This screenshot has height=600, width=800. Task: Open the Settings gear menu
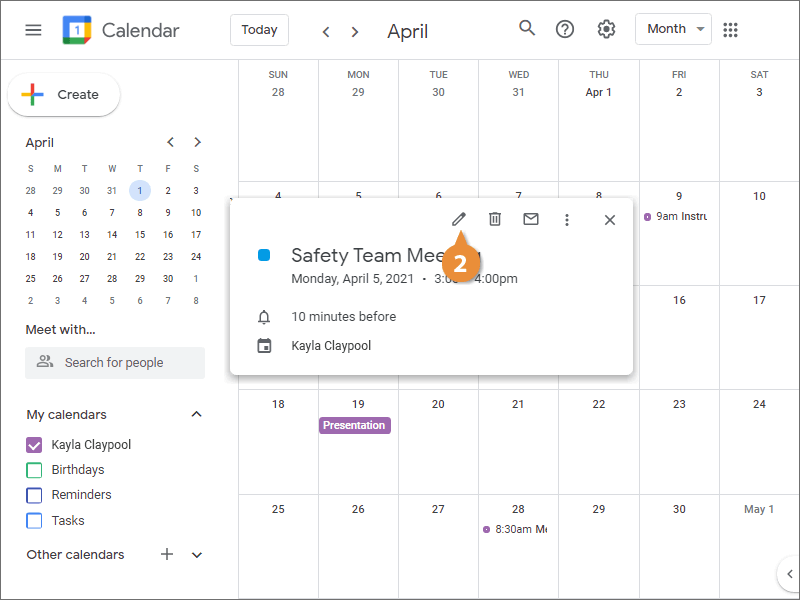606,29
